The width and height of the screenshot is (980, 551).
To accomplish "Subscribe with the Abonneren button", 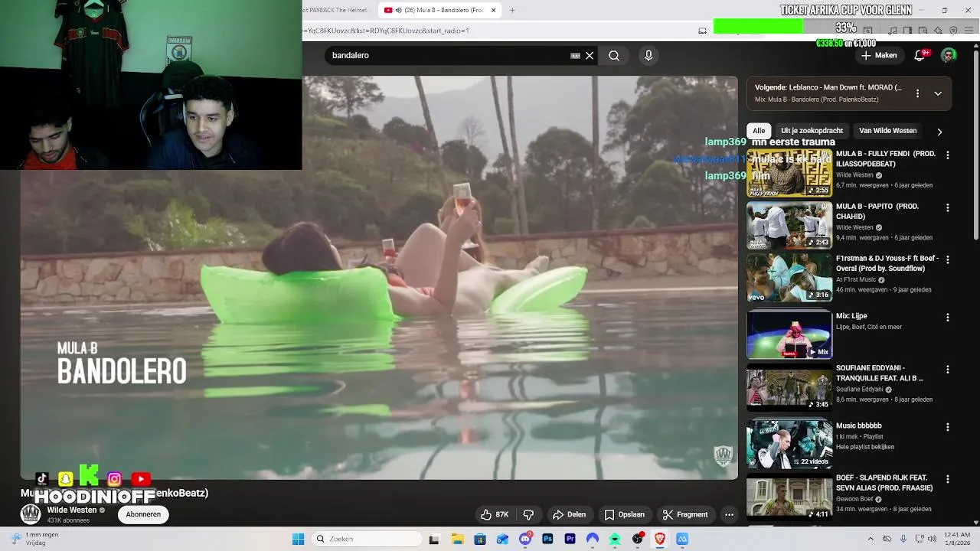I will coord(143,514).
